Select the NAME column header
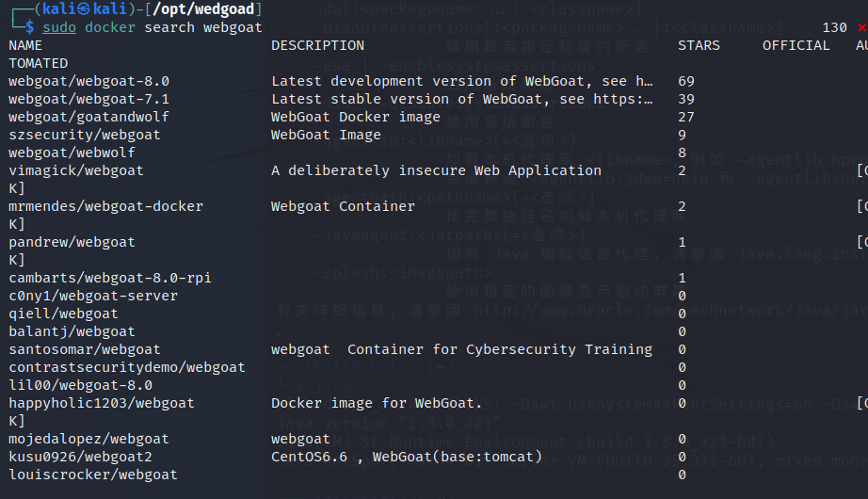This screenshot has height=499, width=868. coord(25,45)
